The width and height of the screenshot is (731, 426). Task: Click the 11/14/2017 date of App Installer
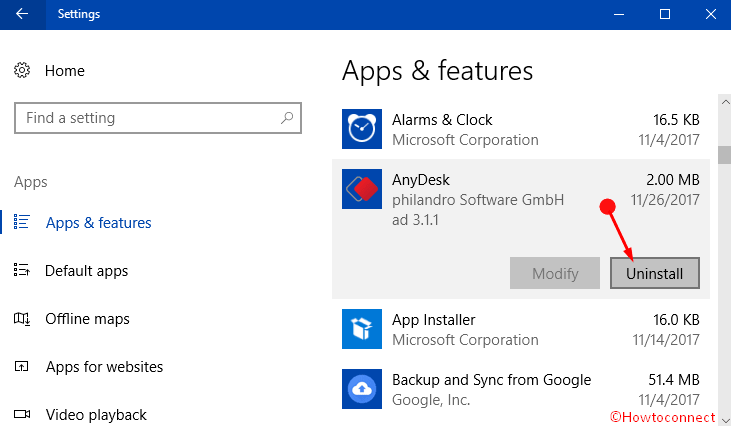666,340
